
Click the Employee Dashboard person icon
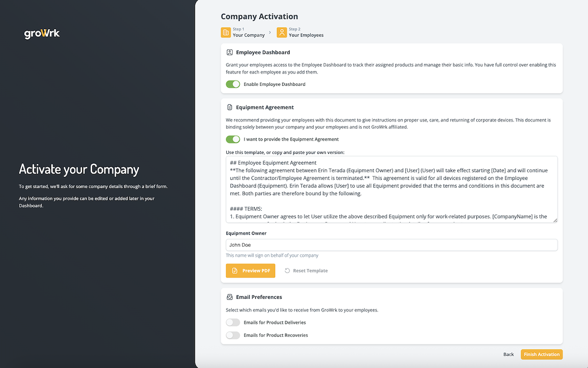point(230,52)
